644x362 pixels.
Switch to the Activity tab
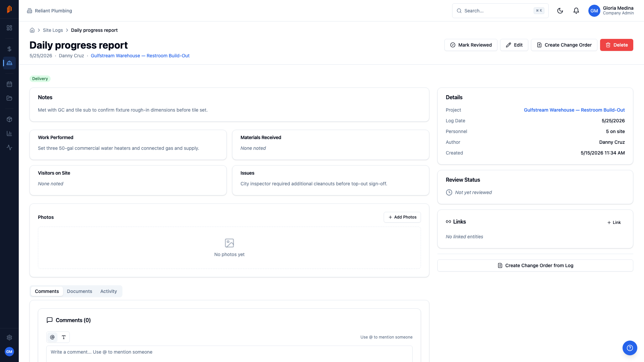109,291
